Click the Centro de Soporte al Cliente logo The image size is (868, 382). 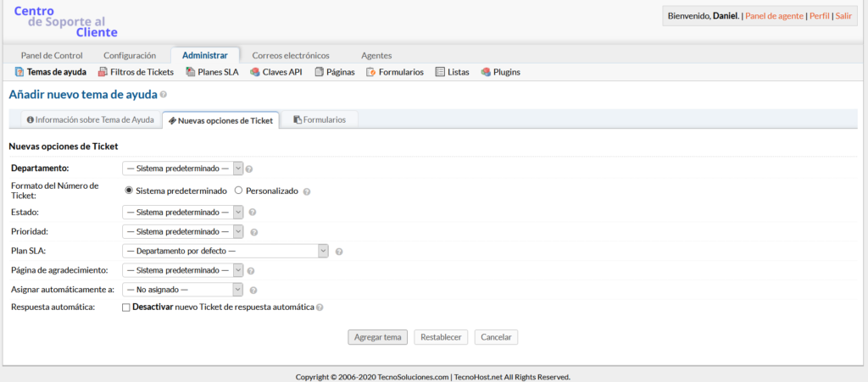[x=66, y=21]
